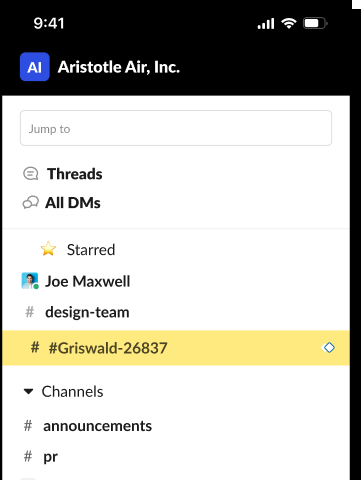Click the diamond icon on Griswald-26837 row
The width and height of the screenshot is (362, 480).
tap(329, 348)
